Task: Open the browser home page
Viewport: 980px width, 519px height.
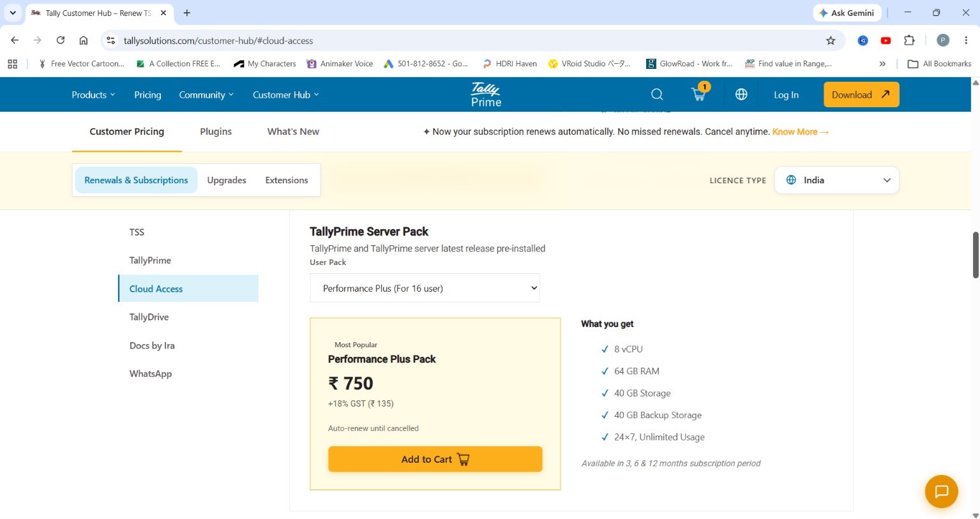Action: coord(84,40)
